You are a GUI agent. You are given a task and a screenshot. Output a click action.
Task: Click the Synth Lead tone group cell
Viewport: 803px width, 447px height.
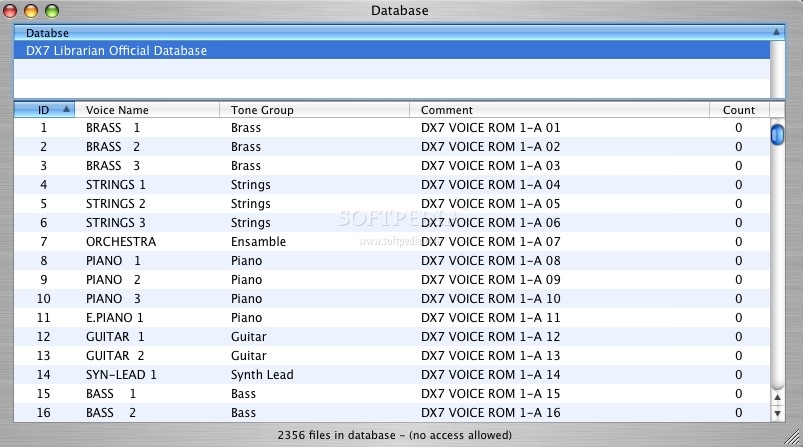(x=262, y=375)
